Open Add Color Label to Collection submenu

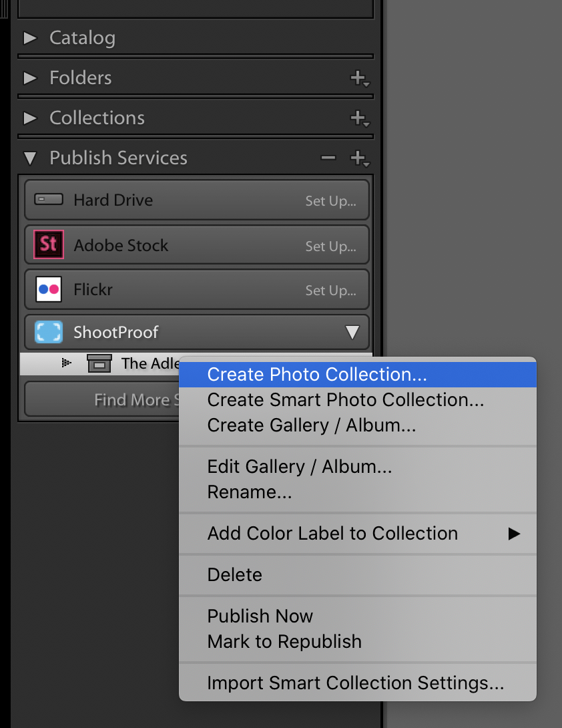coord(332,533)
